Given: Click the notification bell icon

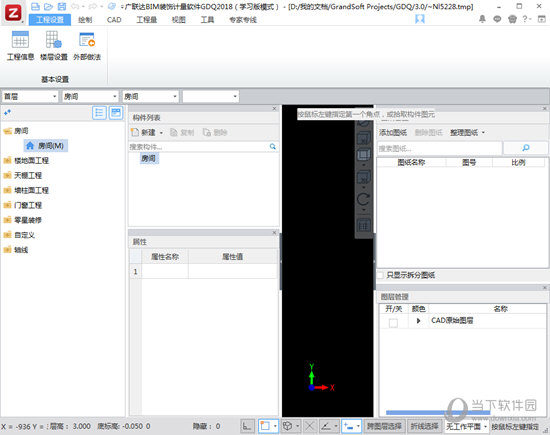Looking at the screenshot, I should point(482,19).
